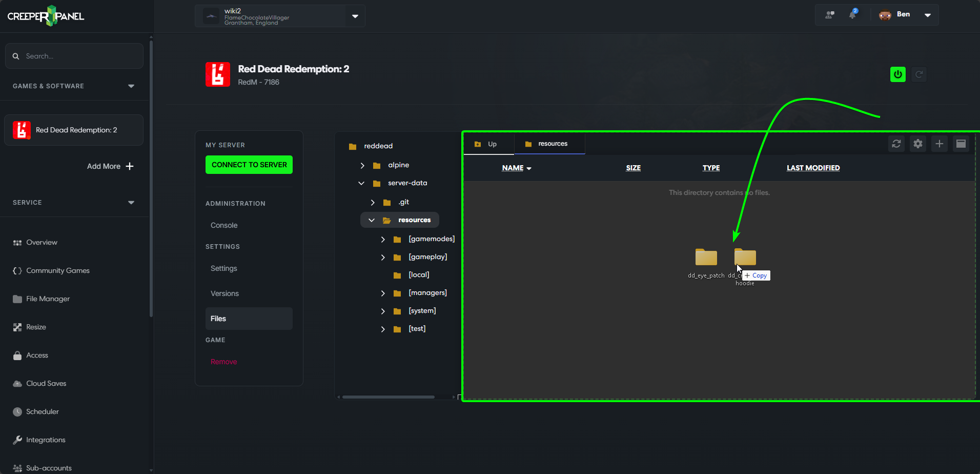This screenshot has height=474, width=980.
Task: Click the green server power toggle
Action: point(897,74)
